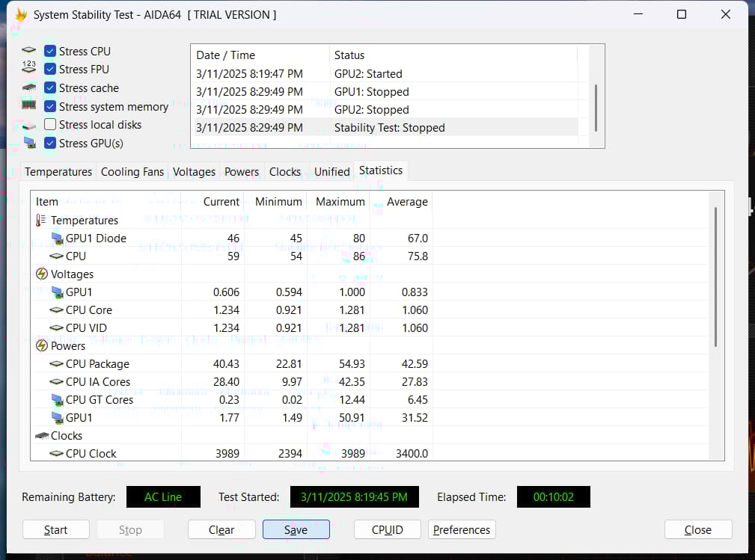
Task: Click the GPU1 Diode monitor icon
Action: pos(57,239)
